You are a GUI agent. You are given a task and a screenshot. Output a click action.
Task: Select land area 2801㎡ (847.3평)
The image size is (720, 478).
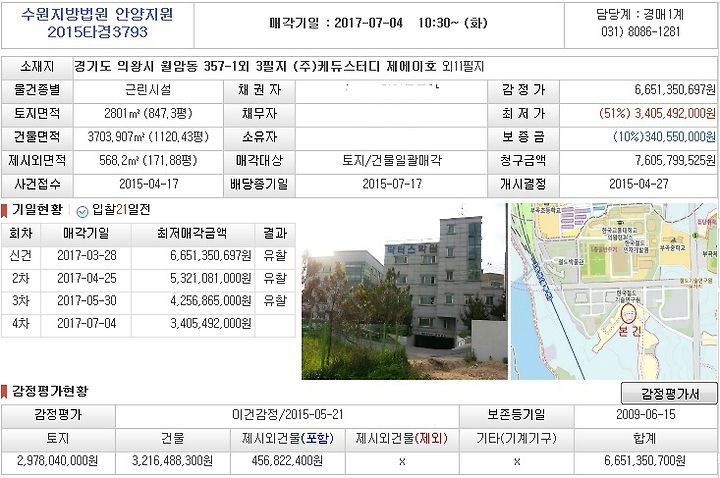pyautogui.click(x=148, y=113)
